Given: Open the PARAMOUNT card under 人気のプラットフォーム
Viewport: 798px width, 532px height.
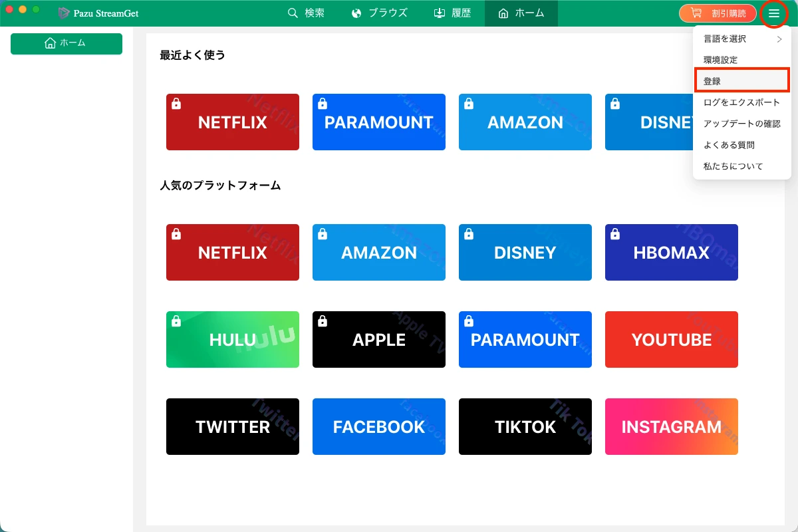Looking at the screenshot, I should pyautogui.click(x=525, y=339).
